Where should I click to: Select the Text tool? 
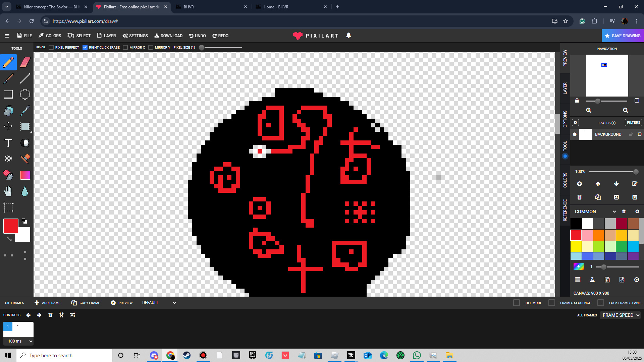pyautogui.click(x=8, y=143)
